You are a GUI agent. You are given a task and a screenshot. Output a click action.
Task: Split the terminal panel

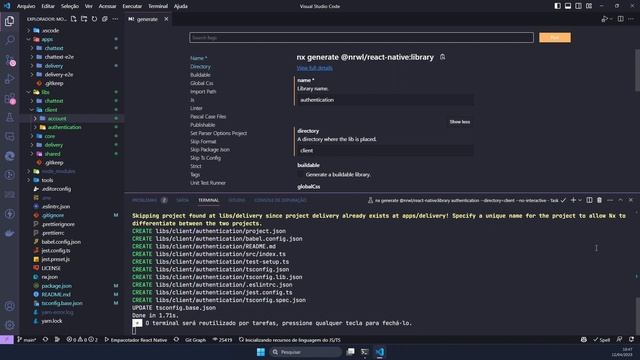pos(589,200)
